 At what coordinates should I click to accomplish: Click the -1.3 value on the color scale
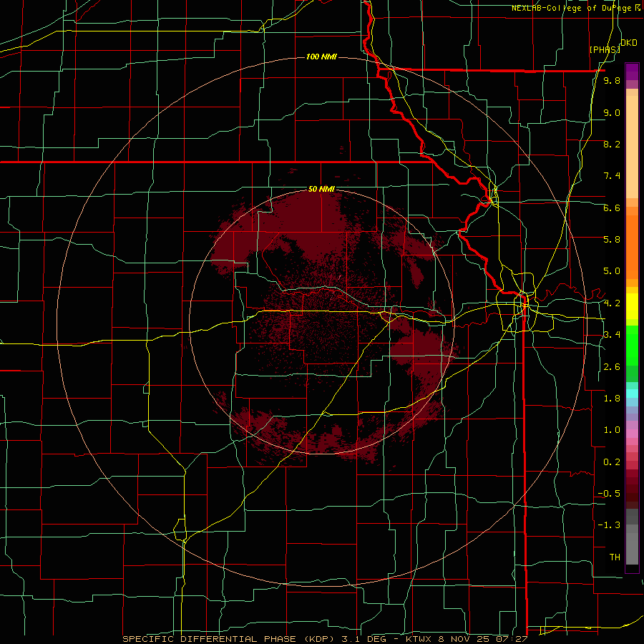tap(609, 525)
